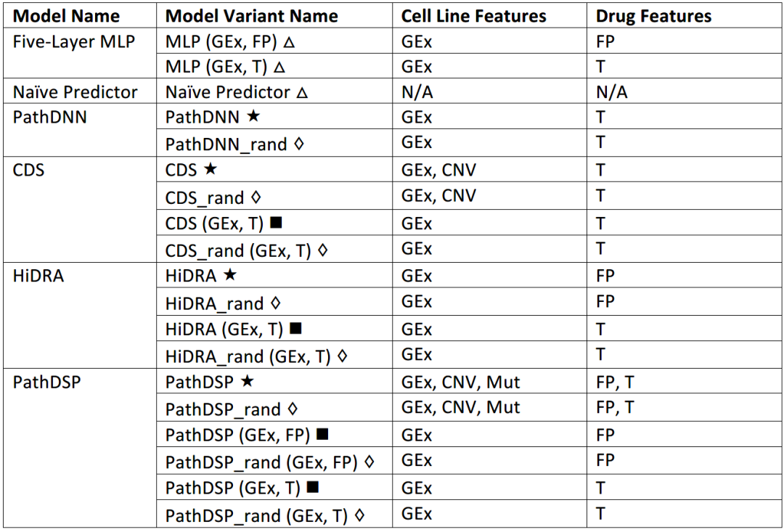784x532 pixels.
Task: Click the Cell Line Features header
Action: pyautogui.click(x=473, y=16)
